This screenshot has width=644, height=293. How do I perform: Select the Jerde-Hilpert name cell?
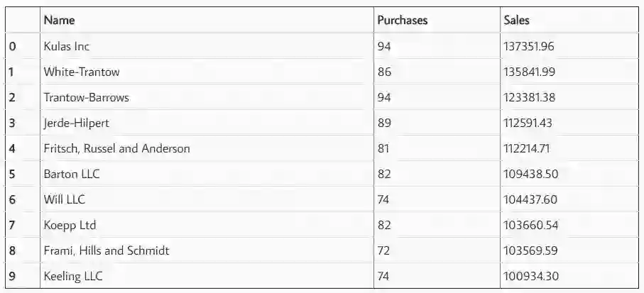76,123
